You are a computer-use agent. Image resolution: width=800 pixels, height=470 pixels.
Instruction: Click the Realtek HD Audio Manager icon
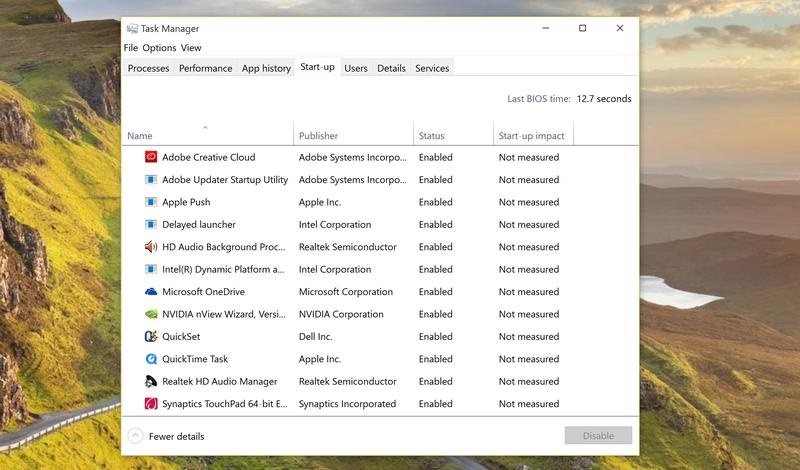pyautogui.click(x=151, y=381)
